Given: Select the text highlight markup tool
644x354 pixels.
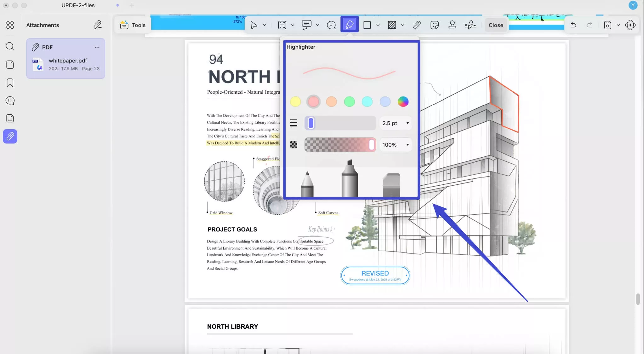Looking at the screenshot, I should point(282,25).
